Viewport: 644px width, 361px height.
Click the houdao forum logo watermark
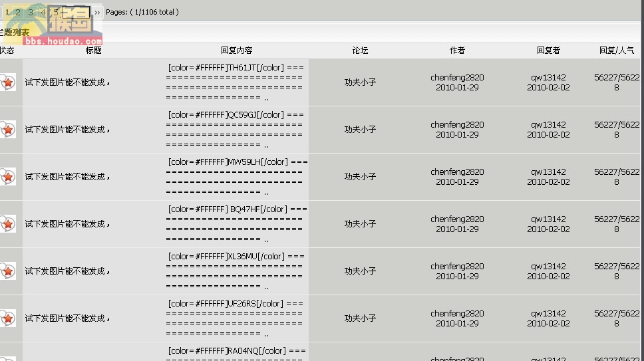pos(53,25)
